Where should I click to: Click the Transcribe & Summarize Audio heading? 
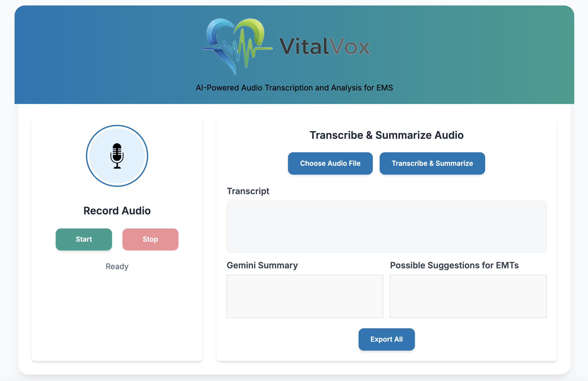(x=386, y=135)
